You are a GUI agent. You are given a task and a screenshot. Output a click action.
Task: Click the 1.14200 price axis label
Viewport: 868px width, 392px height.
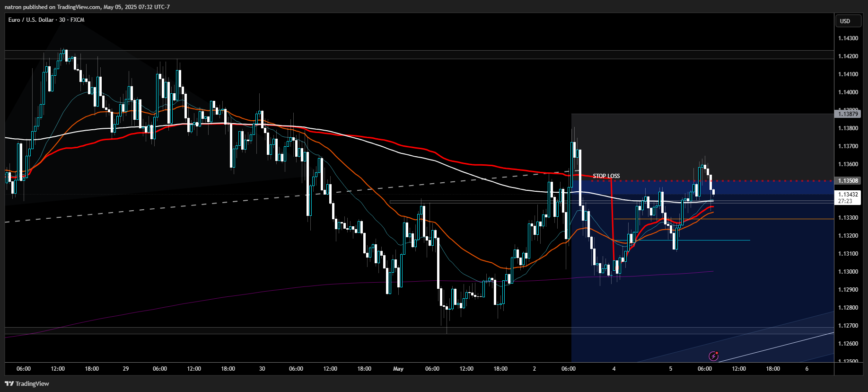848,56
